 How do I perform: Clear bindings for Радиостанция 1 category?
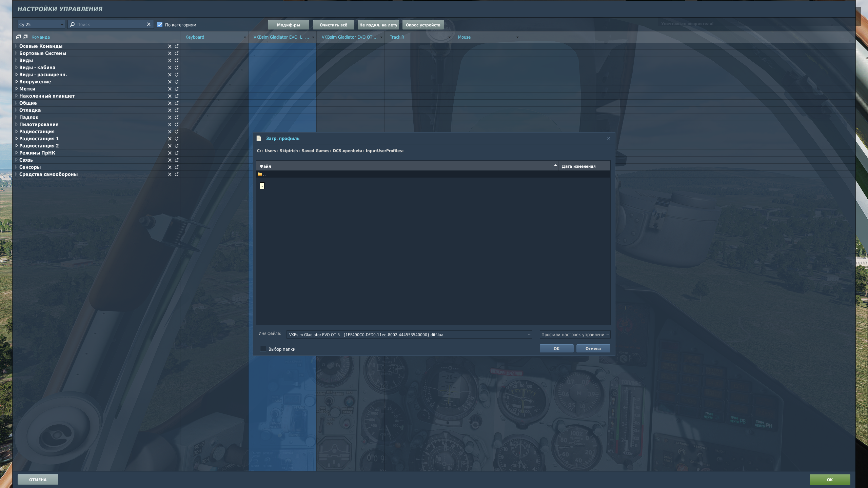tap(170, 139)
